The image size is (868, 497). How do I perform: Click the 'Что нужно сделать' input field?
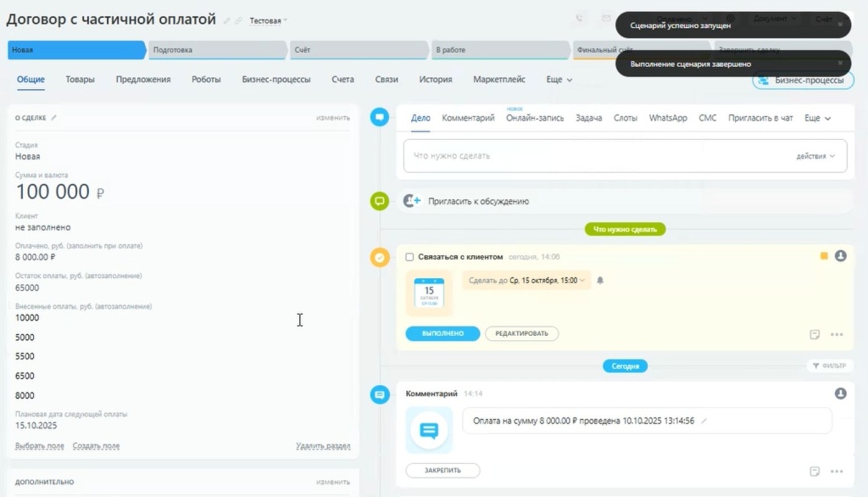[593, 156]
